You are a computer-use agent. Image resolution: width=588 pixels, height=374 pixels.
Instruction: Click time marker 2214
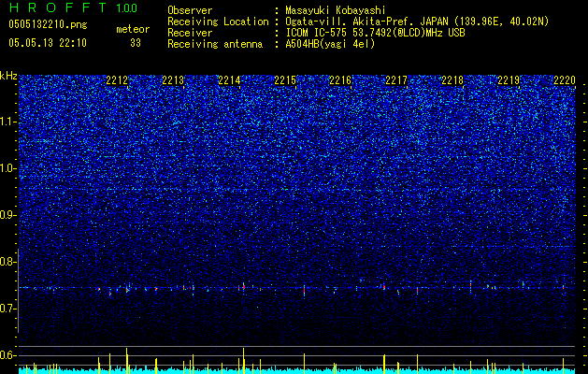229,80
